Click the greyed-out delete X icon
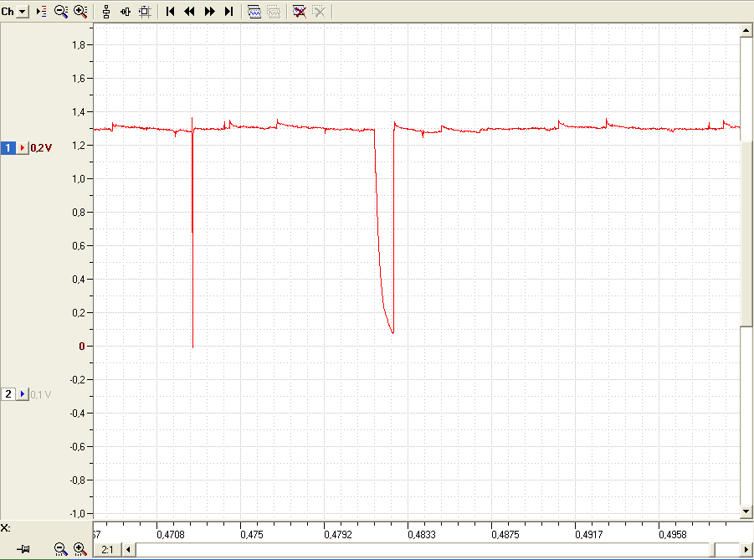Image resolution: width=754 pixels, height=560 pixels. (319, 12)
